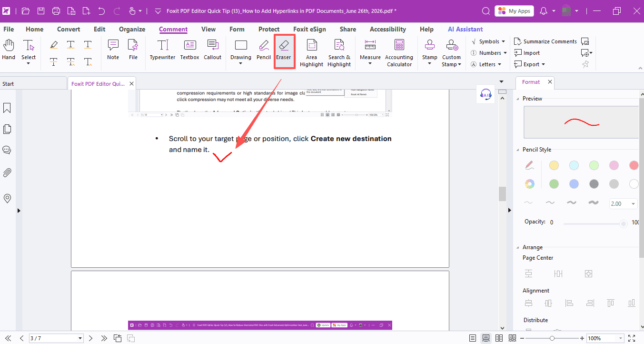Screen dimensions: 644x344
Task: Select the thinnest pencil line style
Action: coord(528,202)
